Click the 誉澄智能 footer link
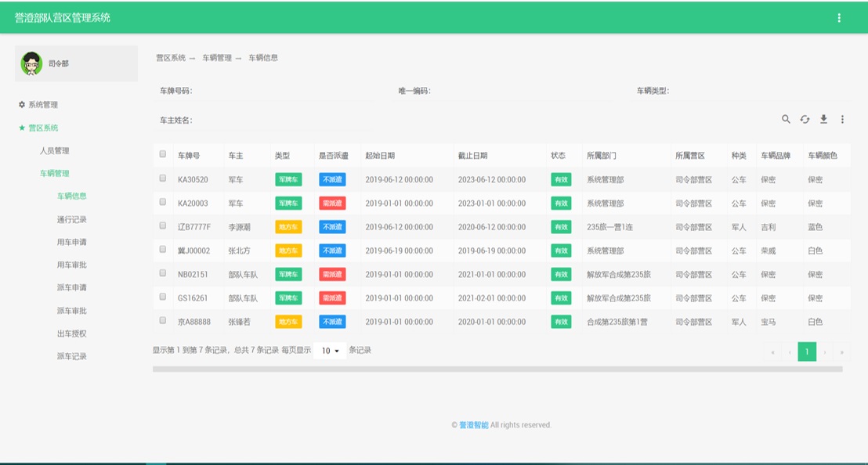The width and height of the screenshot is (868, 465). (x=473, y=425)
